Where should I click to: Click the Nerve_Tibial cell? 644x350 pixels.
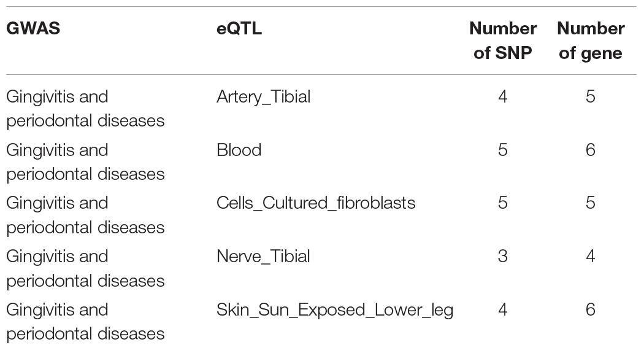[x=263, y=257]
